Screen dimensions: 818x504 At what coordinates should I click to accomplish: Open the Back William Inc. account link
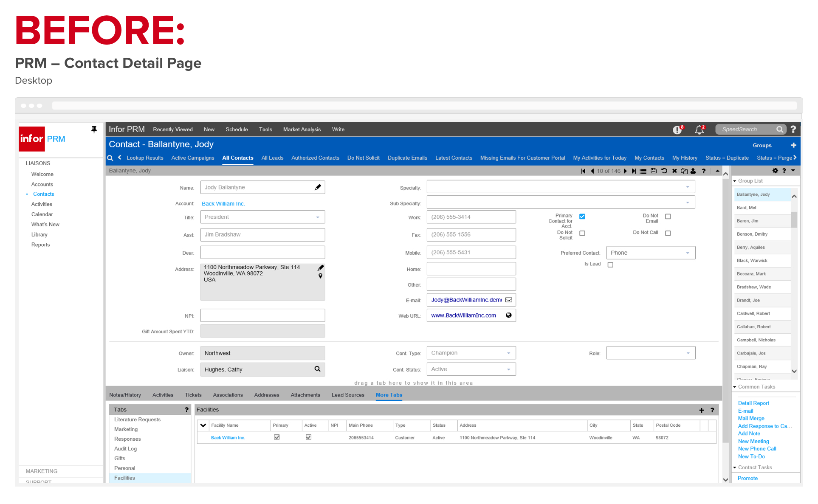223,204
